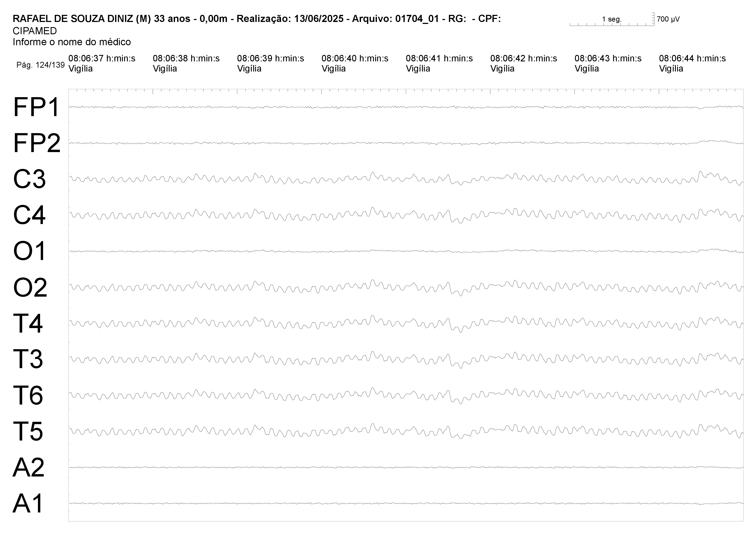Click the Vigília label under 08:06:40

pos(334,69)
